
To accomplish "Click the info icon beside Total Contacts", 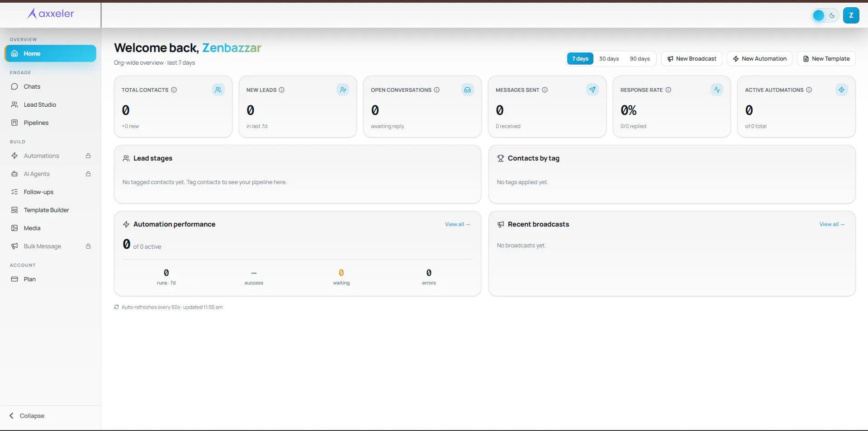I will pyautogui.click(x=174, y=90).
